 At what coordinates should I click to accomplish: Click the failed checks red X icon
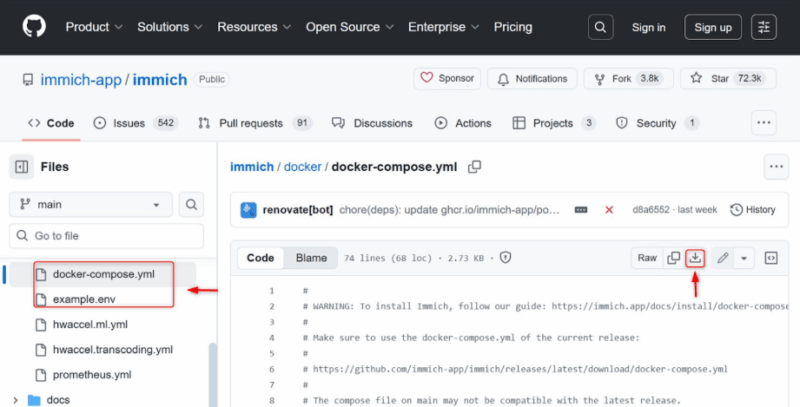609,210
